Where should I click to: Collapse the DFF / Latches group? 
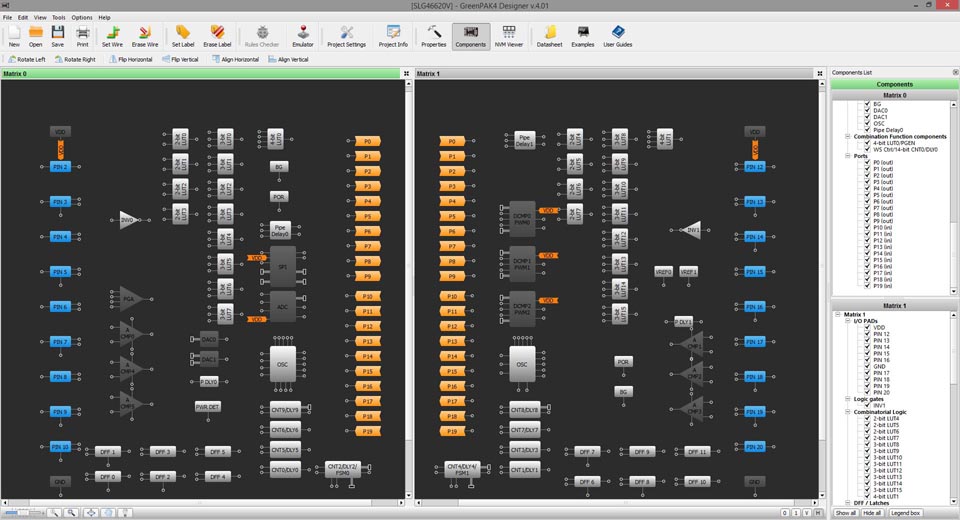848,503
